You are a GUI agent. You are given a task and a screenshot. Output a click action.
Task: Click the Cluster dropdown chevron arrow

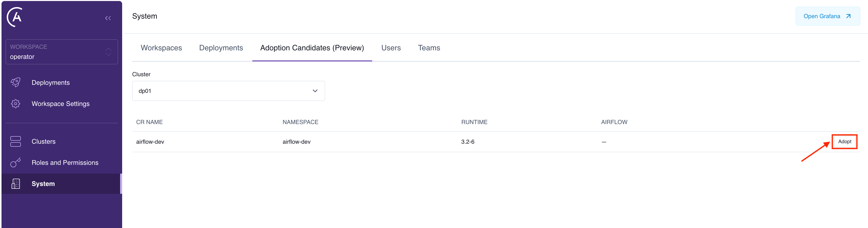(x=315, y=91)
